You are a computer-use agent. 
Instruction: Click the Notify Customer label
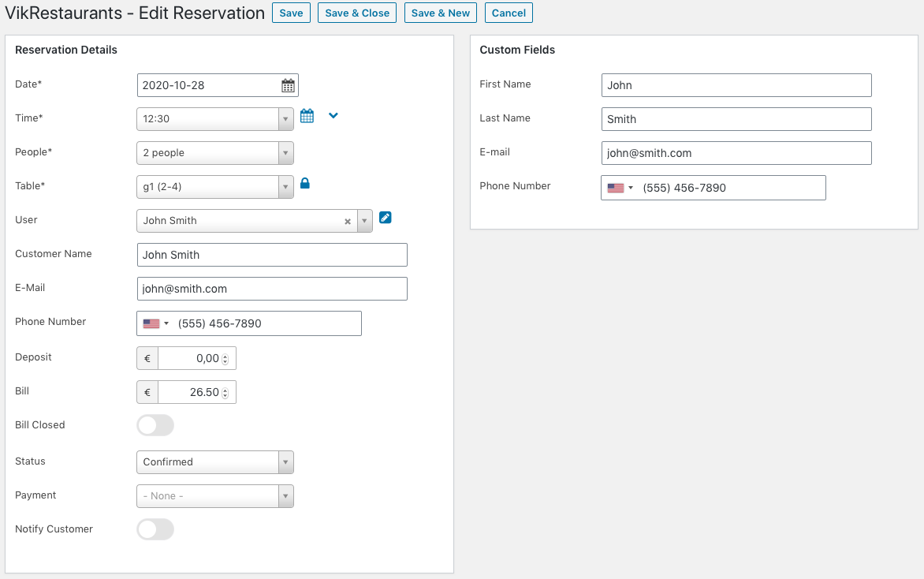(54, 529)
